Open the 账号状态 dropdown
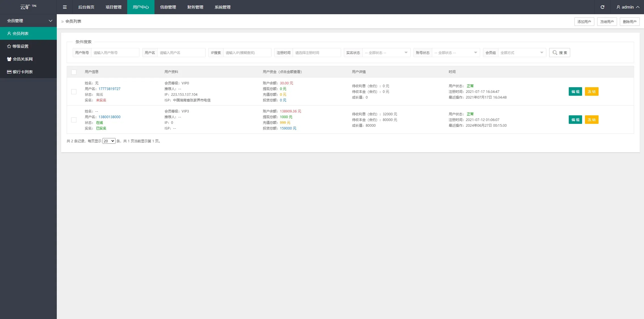Image resolution: width=644 pixels, height=319 pixels. [x=455, y=53]
